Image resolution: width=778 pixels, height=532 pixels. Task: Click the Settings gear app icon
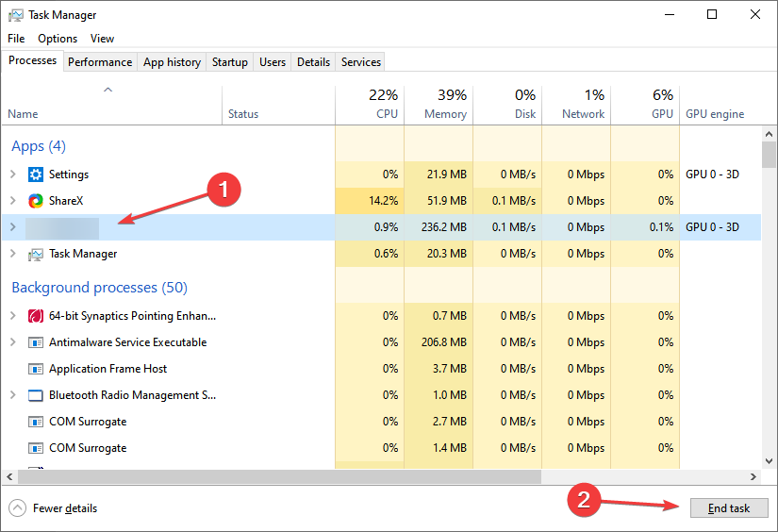[x=36, y=175]
